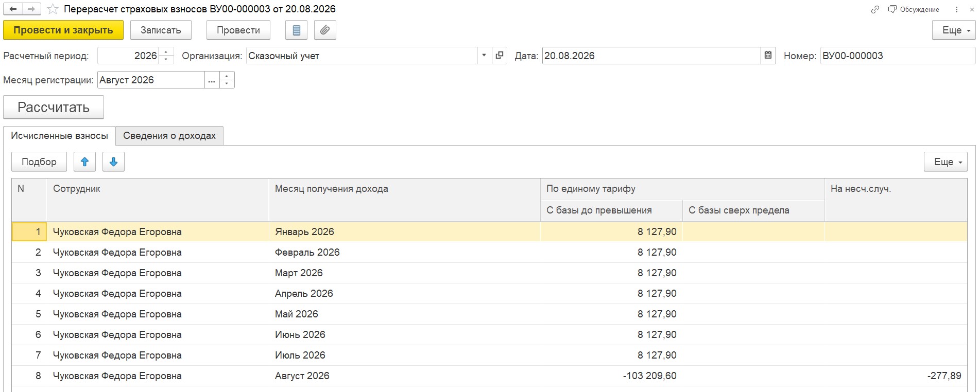Increase Месяц регистрации with up arrow

227,76
